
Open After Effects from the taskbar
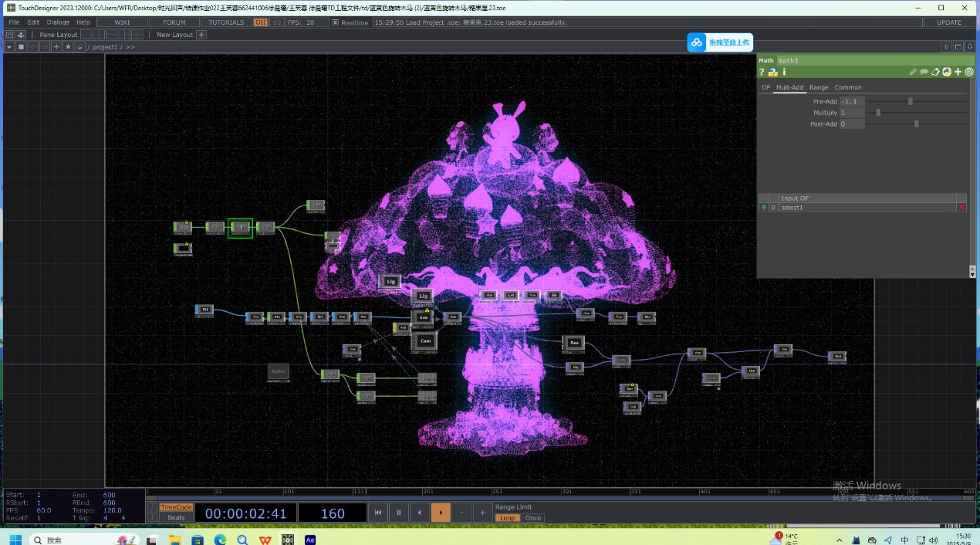point(310,540)
